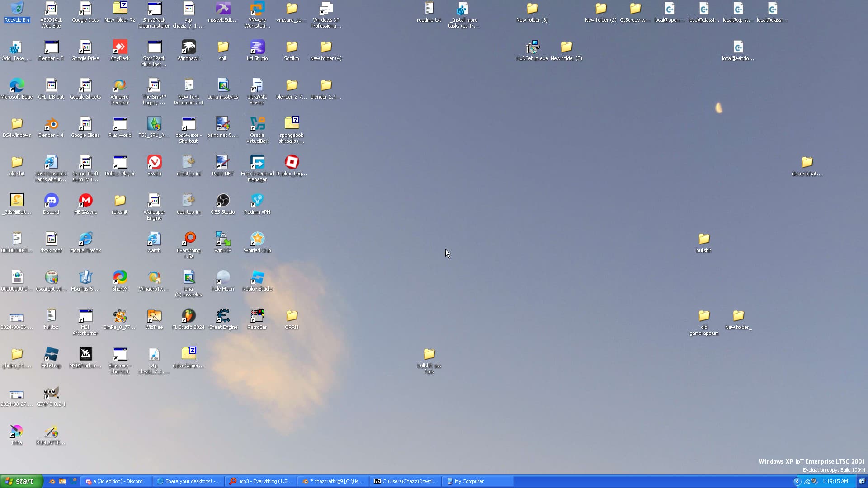The height and width of the screenshot is (488, 868).
Task: Open Microsoft Edge shortcut
Action: [x=17, y=89]
